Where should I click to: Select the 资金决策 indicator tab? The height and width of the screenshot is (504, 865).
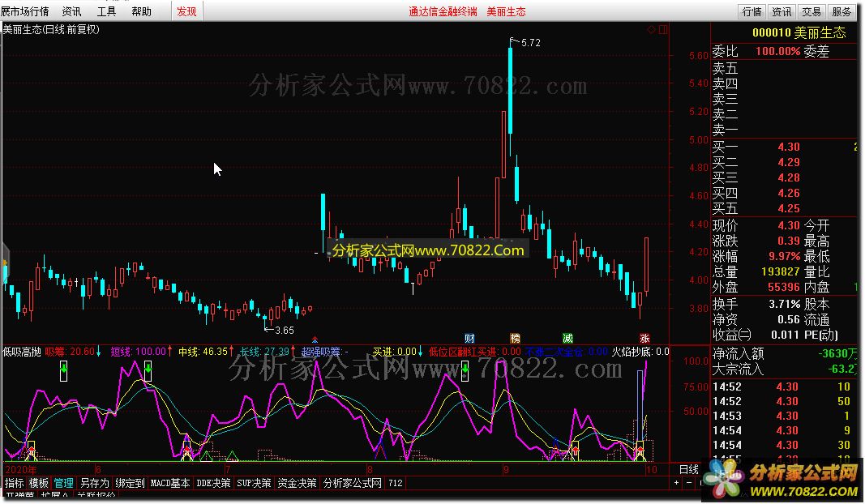tap(297, 483)
